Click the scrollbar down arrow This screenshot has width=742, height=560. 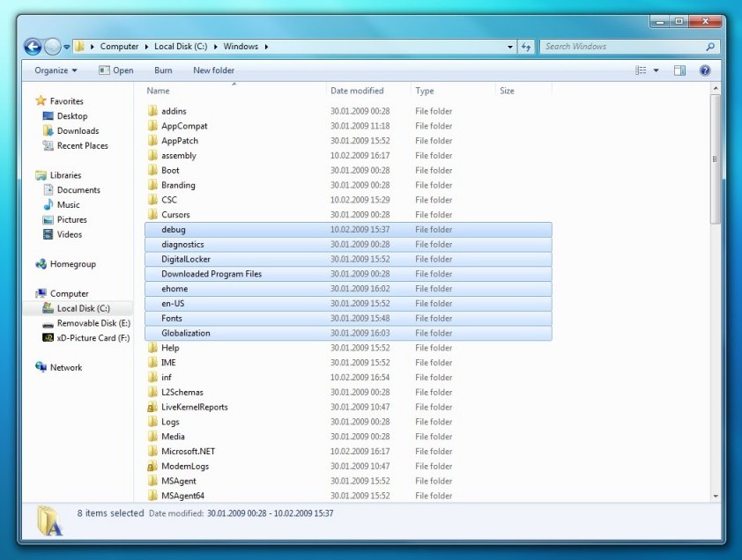(716, 496)
